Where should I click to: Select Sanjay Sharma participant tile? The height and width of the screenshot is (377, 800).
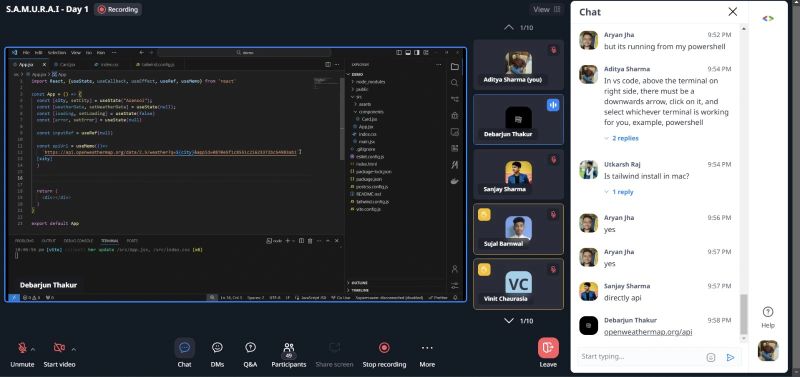518,174
